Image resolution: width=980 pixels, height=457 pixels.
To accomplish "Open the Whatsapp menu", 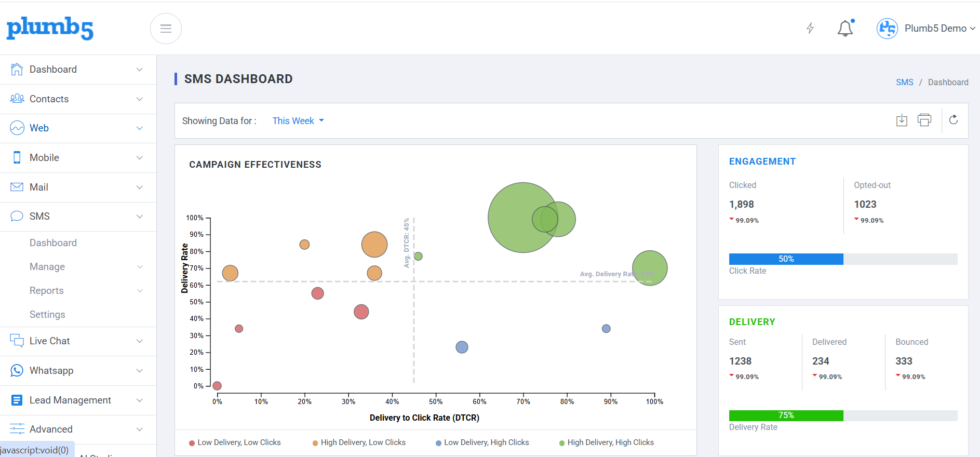I will [78, 371].
